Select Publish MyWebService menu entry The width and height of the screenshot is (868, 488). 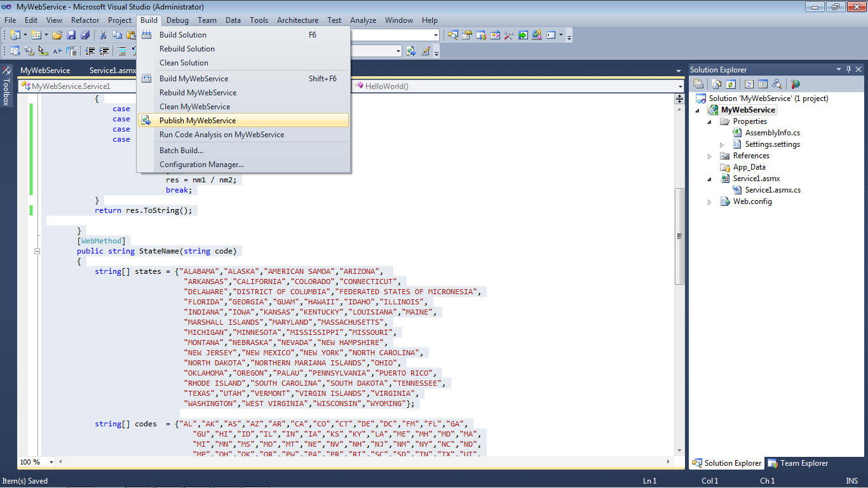243,121
